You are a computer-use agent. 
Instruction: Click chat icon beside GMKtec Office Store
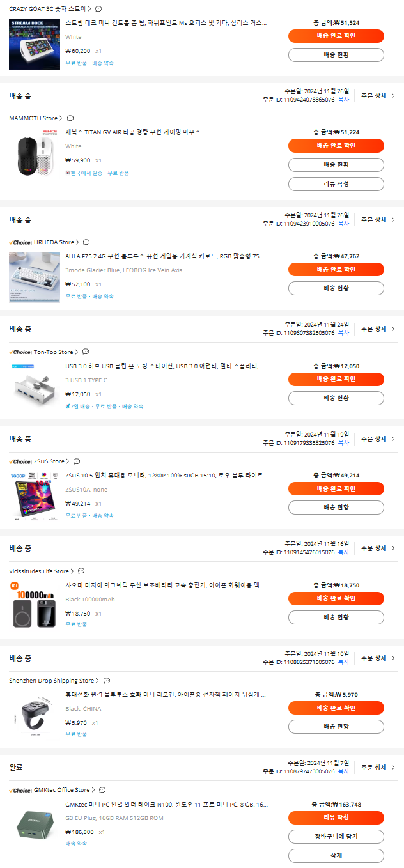click(x=102, y=790)
